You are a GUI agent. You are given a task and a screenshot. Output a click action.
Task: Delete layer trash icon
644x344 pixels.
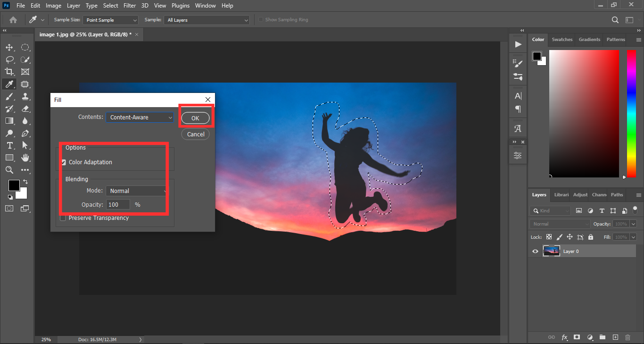(627, 337)
